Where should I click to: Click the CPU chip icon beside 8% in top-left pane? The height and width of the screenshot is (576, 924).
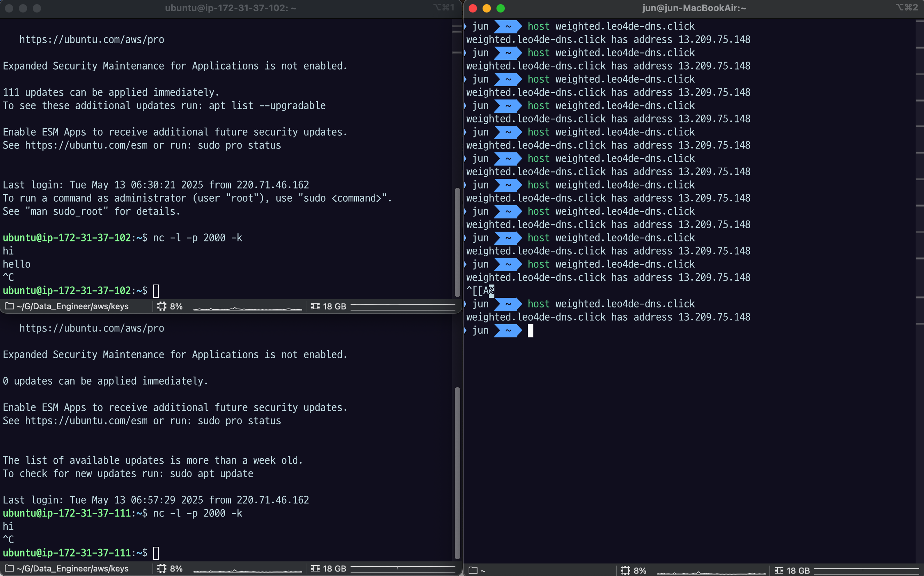point(162,306)
